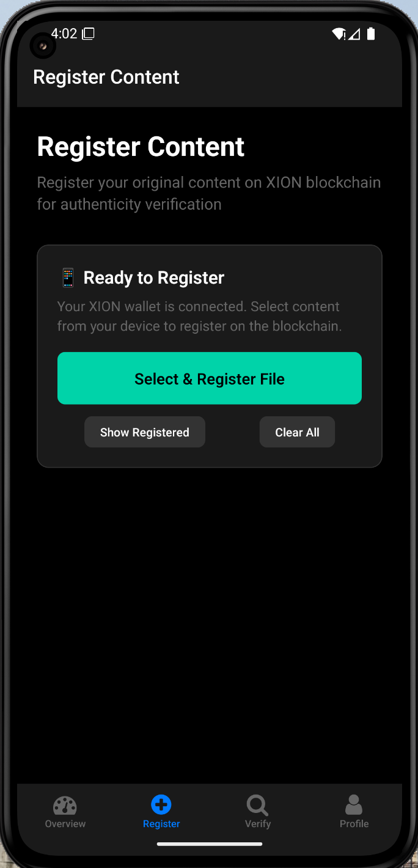Image resolution: width=418 pixels, height=868 pixels.
Task: Show Registered content list
Action: click(x=145, y=432)
